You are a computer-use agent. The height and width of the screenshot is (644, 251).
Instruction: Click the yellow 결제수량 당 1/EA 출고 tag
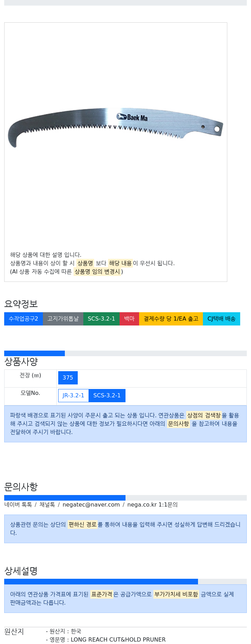click(171, 319)
